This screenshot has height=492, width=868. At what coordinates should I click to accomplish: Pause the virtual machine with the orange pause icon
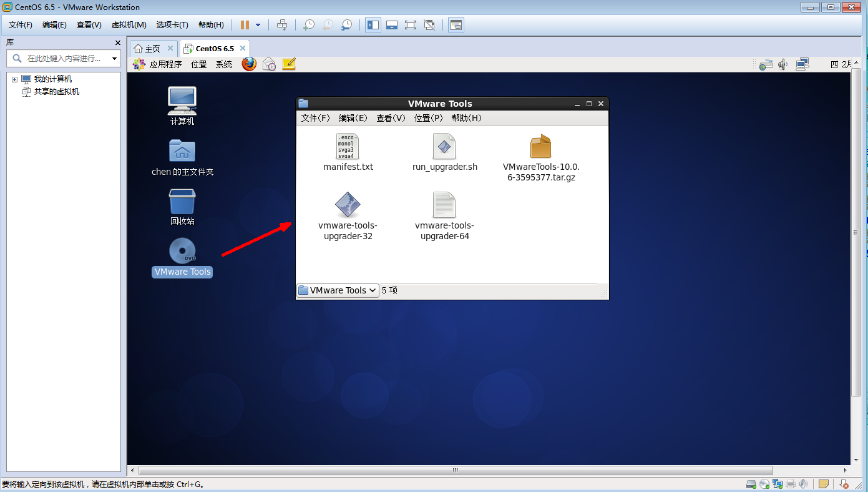point(245,25)
